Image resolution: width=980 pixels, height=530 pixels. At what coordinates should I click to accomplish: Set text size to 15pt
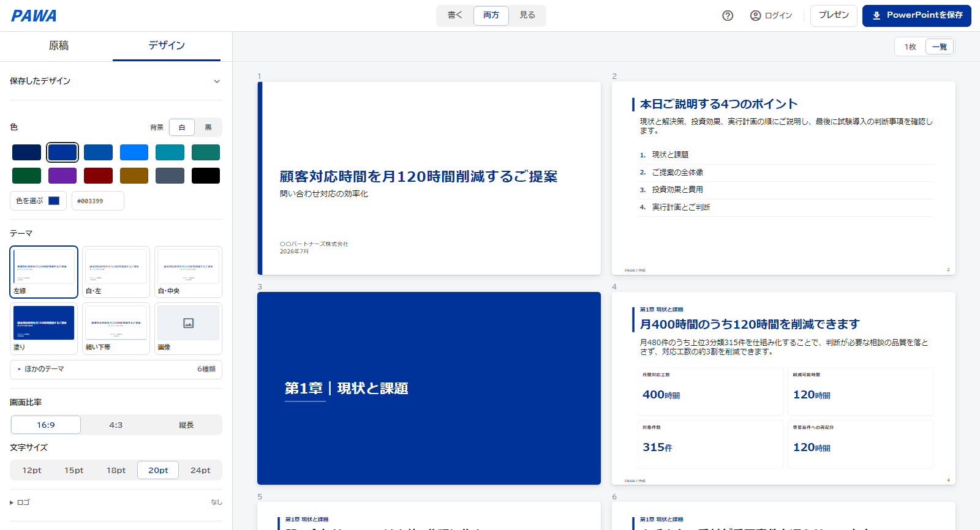[x=74, y=470]
